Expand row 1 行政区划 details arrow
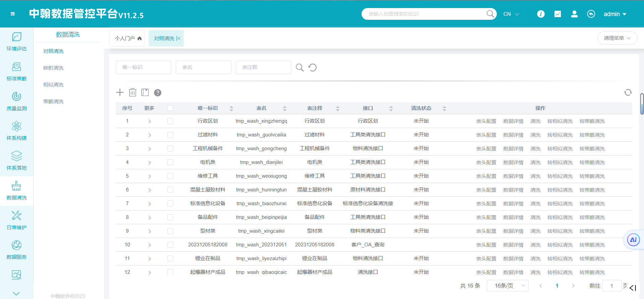This screenshot has width=644, height=299. coord(150,121)
